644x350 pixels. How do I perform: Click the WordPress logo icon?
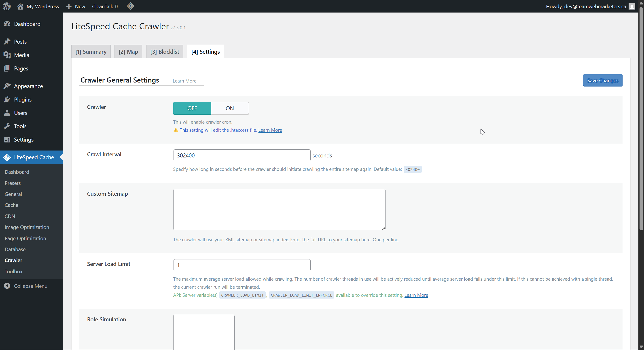point(7,6)
